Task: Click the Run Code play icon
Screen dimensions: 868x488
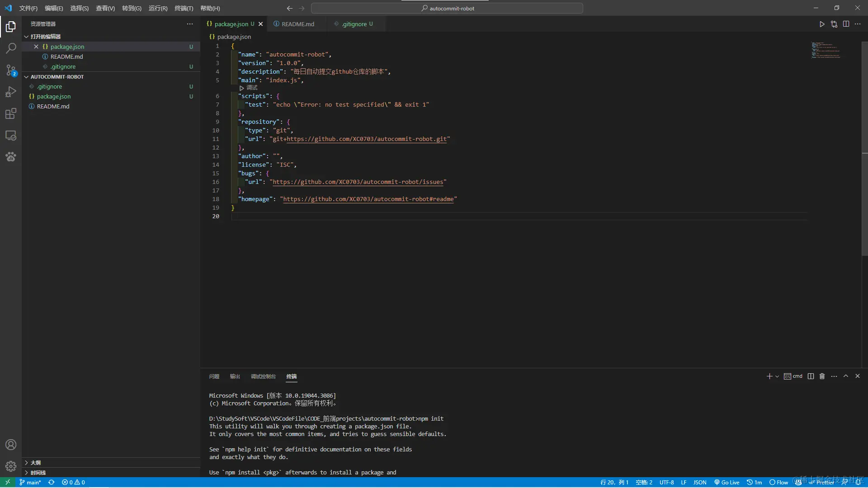Action: [822, 24]
